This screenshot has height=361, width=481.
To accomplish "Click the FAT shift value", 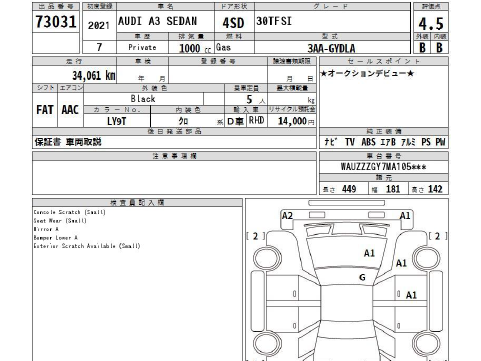I will tap(45, 109).
